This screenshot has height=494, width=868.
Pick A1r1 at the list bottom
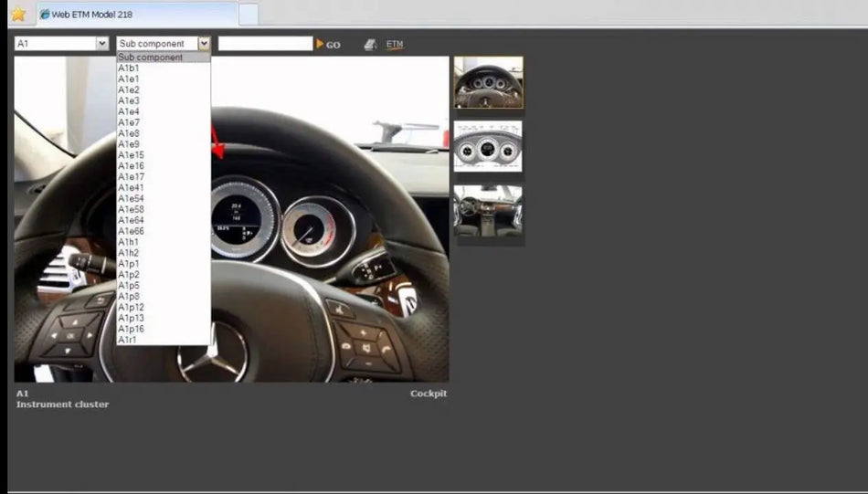[128, 340]
